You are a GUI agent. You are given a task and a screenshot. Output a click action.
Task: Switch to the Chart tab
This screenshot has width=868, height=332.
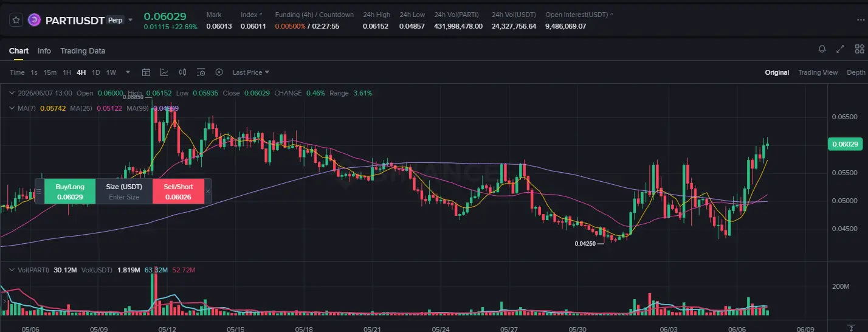pos(19,51)
